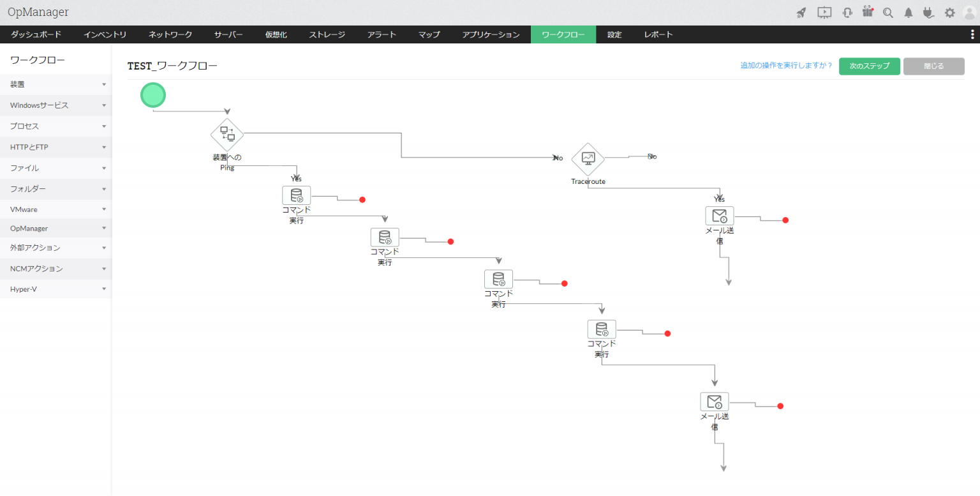Click the red endpoint dot beside upper メール送信
This screenshot has height=496, width=980.
click(785, 220)
